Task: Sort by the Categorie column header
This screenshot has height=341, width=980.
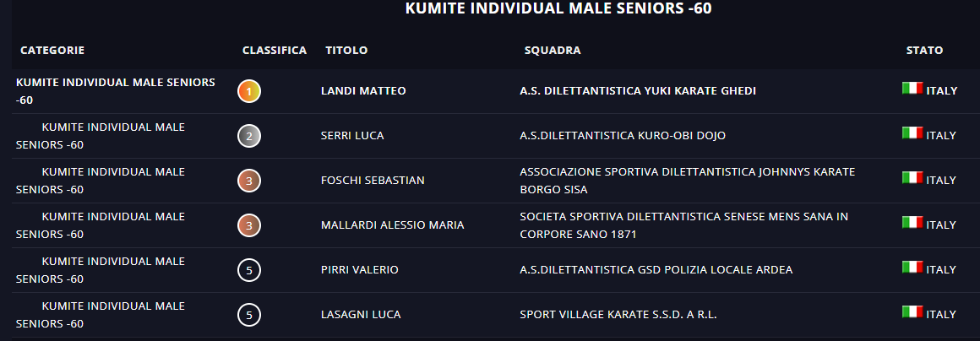Action: coord(52,51)
